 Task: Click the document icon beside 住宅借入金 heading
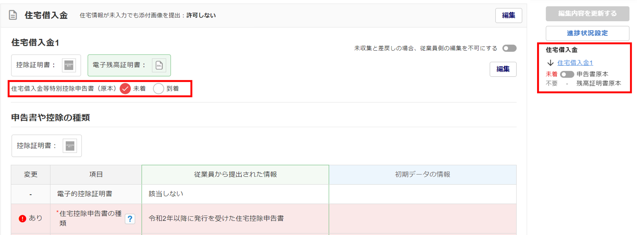[13, 15]
